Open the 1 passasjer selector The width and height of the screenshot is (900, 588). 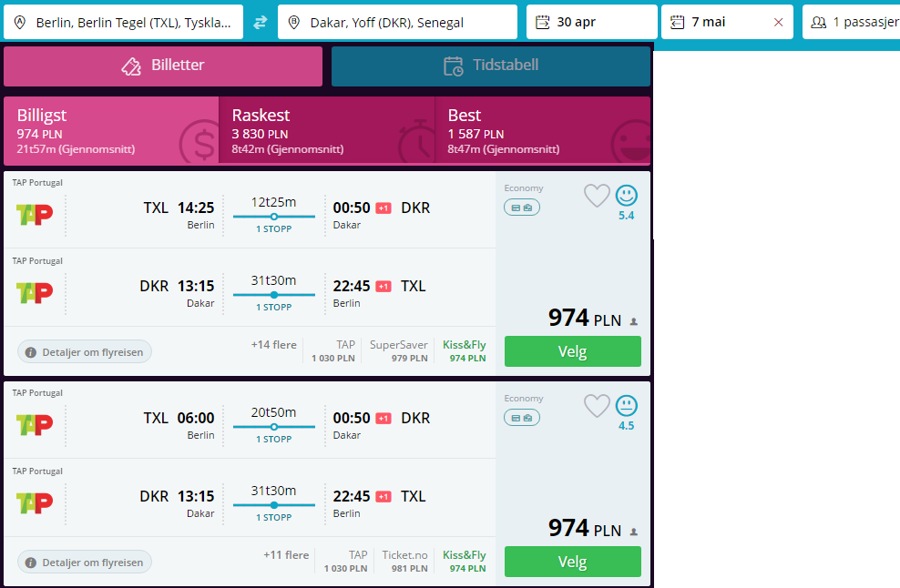(853, 22)
